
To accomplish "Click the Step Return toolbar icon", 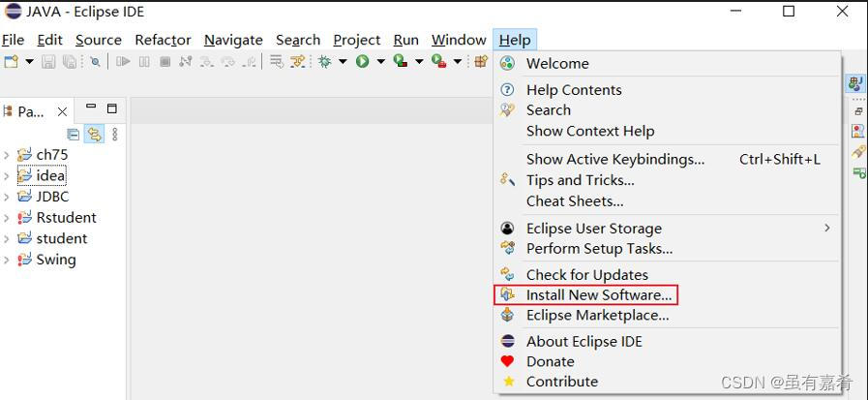I will pos(249,61).
